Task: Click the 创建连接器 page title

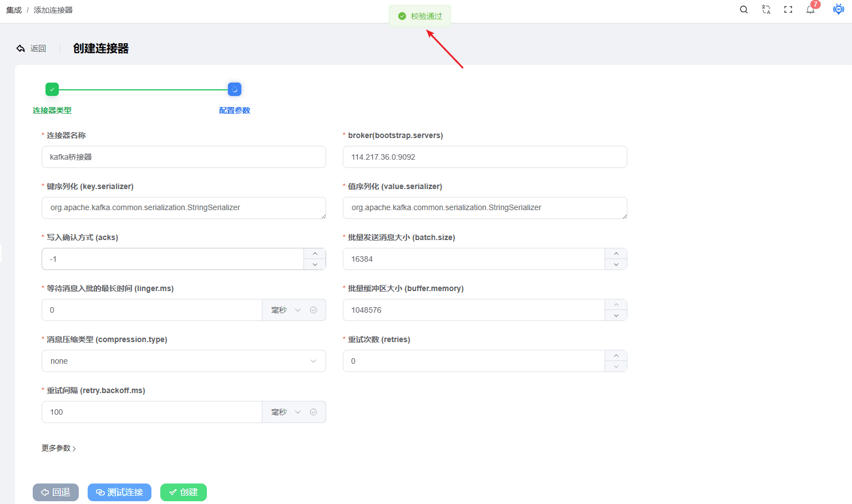Action: tap(101, 49)
